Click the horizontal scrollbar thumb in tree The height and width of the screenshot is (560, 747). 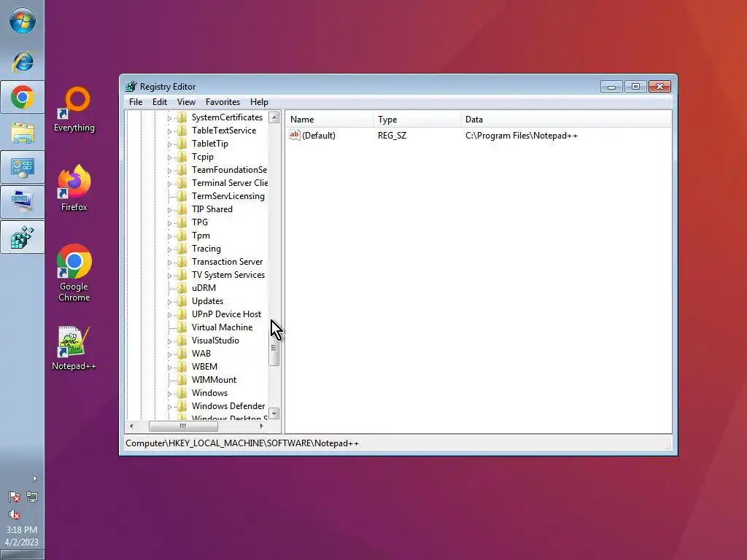coord(183,426)
